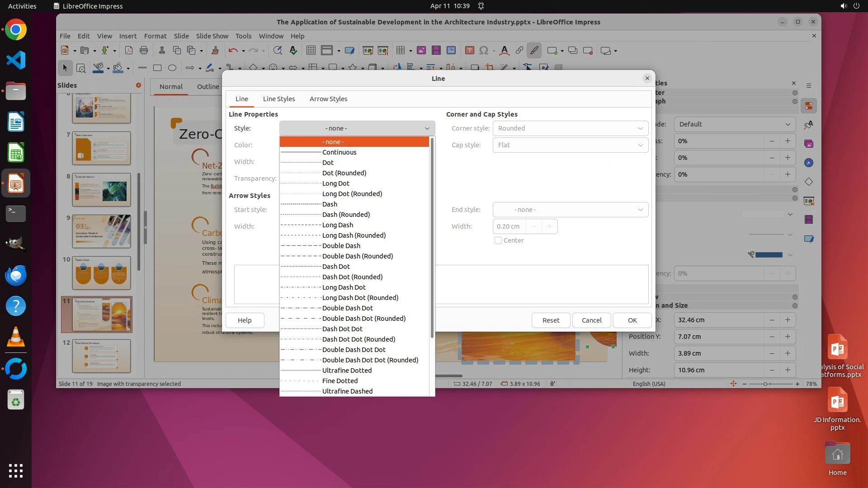The image size is (868, 488).
Task: Click the Cancel button in Line dialog
Action: (591, 320)
